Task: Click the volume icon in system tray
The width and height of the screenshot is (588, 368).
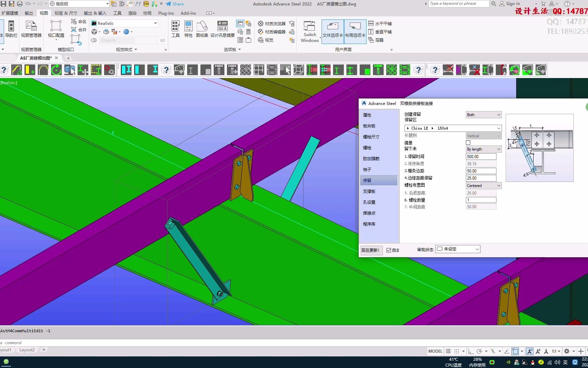Action: point(557,362)
